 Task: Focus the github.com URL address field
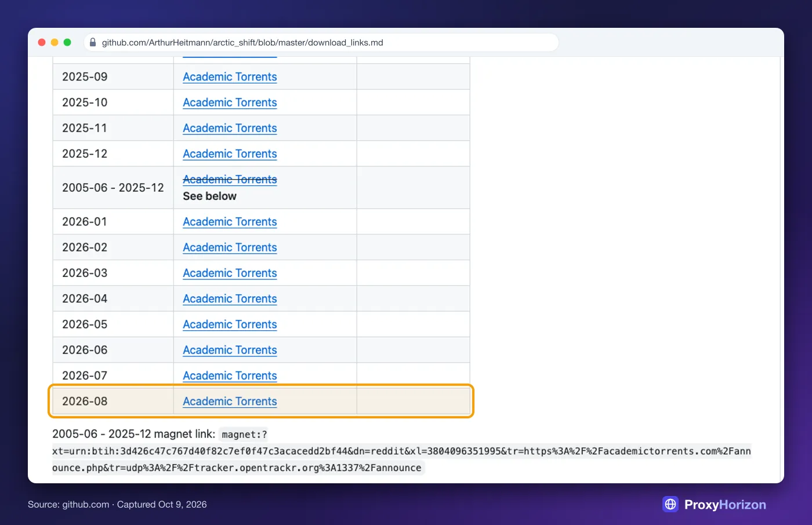pyautogui.click(x=321, y=42)
